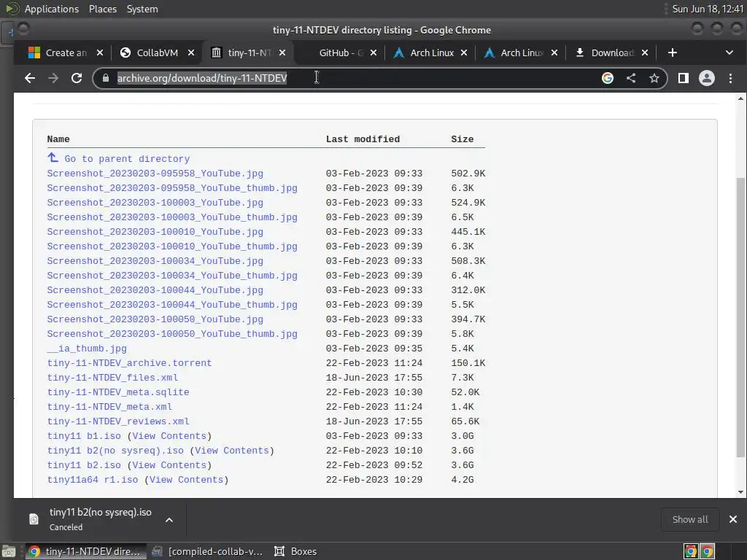The width and height of the screenshot is (747, 560).
Task: Open Screenshot_20230203-100044_YouTube.jpg
Action: click(155, 290)
